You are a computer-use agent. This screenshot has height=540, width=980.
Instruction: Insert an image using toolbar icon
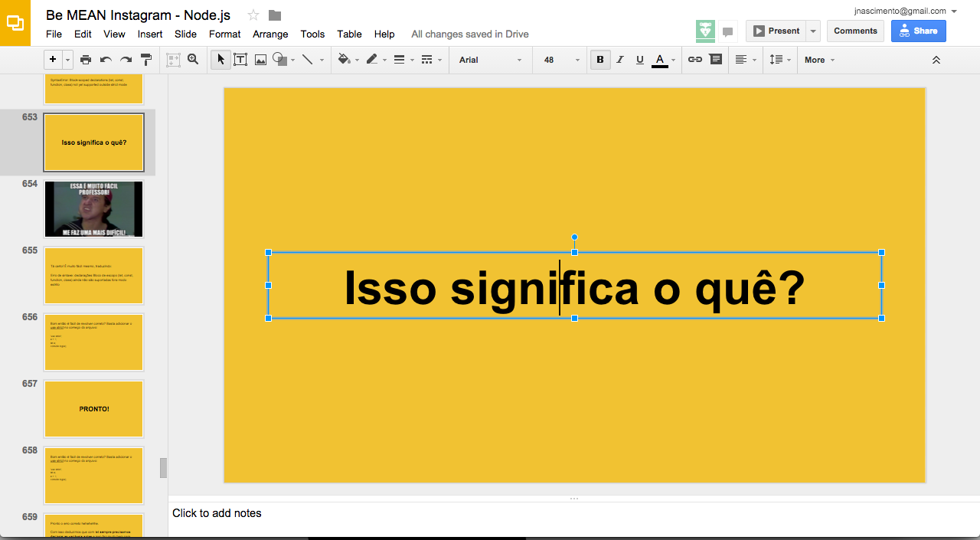click(260, 60)
